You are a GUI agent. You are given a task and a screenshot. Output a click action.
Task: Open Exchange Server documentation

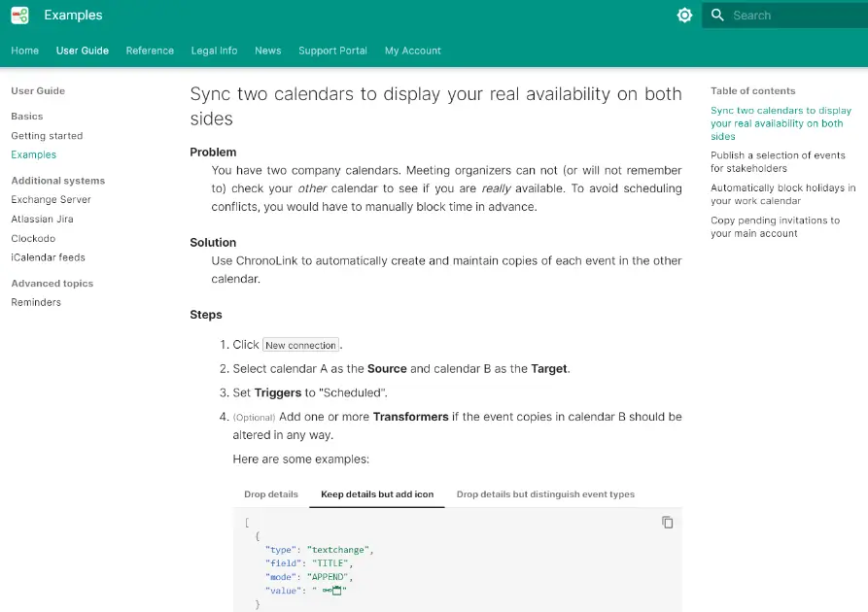[x=51, y=200]
